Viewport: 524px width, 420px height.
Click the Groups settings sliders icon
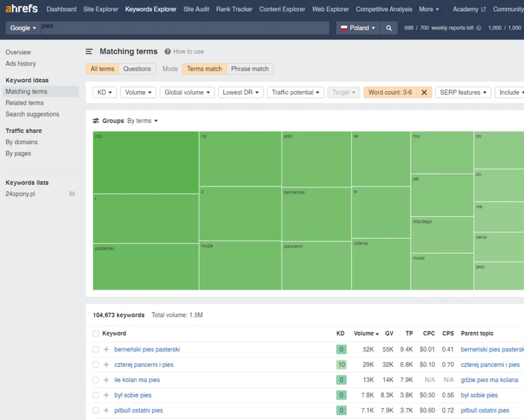coord(96,121)
